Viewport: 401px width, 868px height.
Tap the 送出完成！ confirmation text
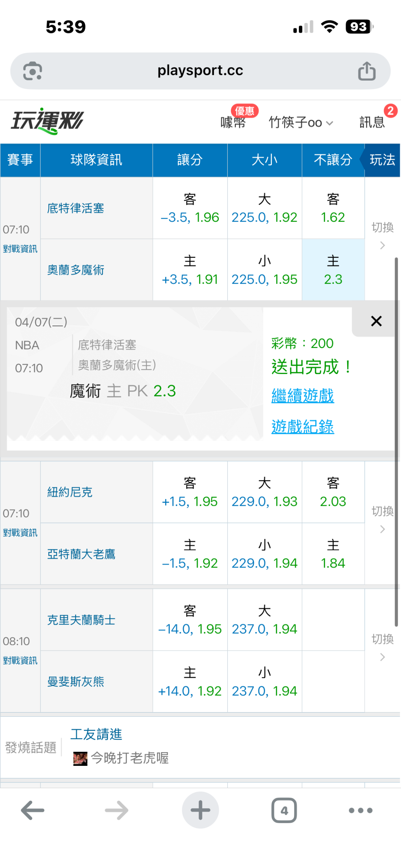[311, 367]
